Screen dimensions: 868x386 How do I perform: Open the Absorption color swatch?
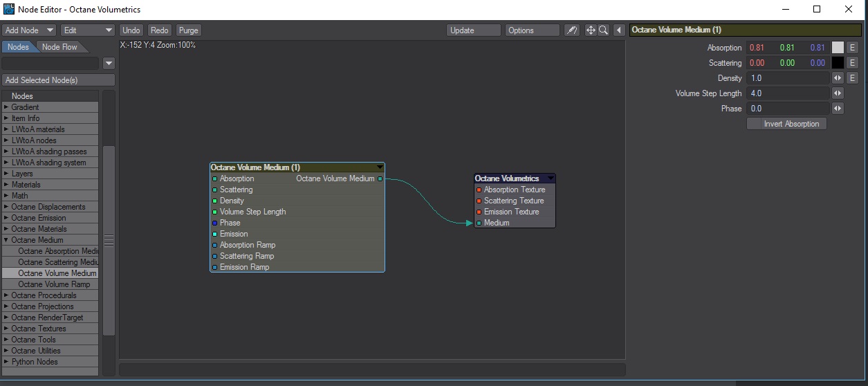coord(838,48)
